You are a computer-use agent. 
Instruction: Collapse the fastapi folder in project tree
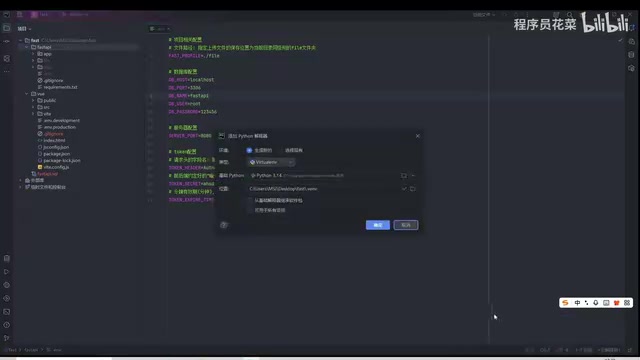(x=27, y=47)
